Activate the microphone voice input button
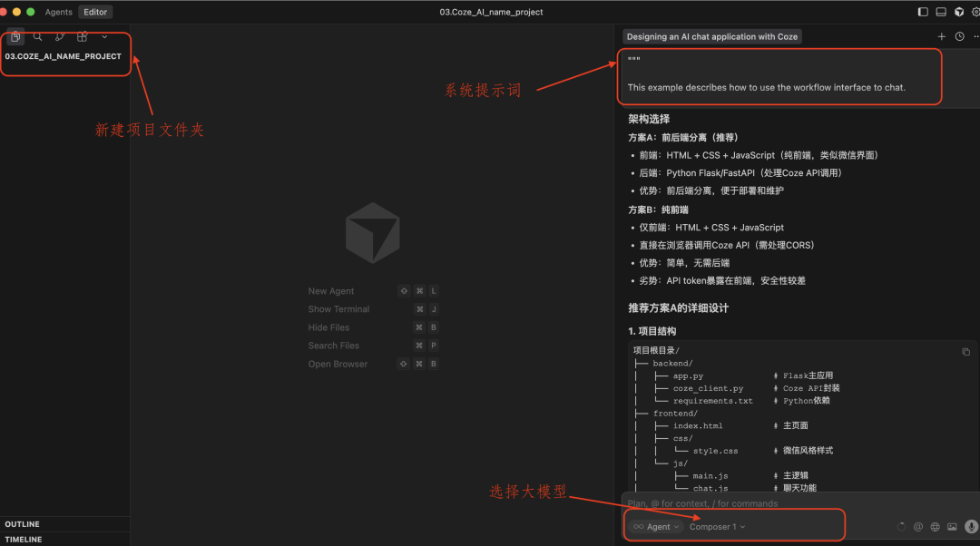Image resolution: width=980 pixels, height=546 pixels. tap(971, 527)
